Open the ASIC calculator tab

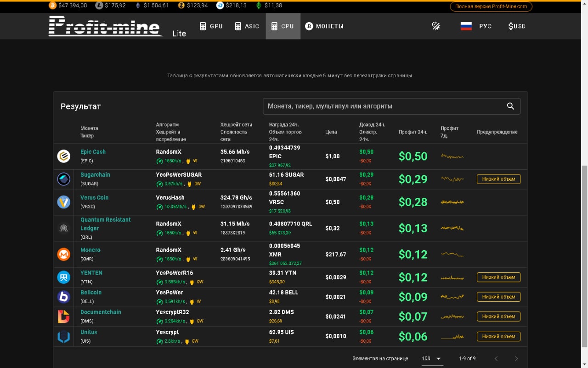coord(247,26)
